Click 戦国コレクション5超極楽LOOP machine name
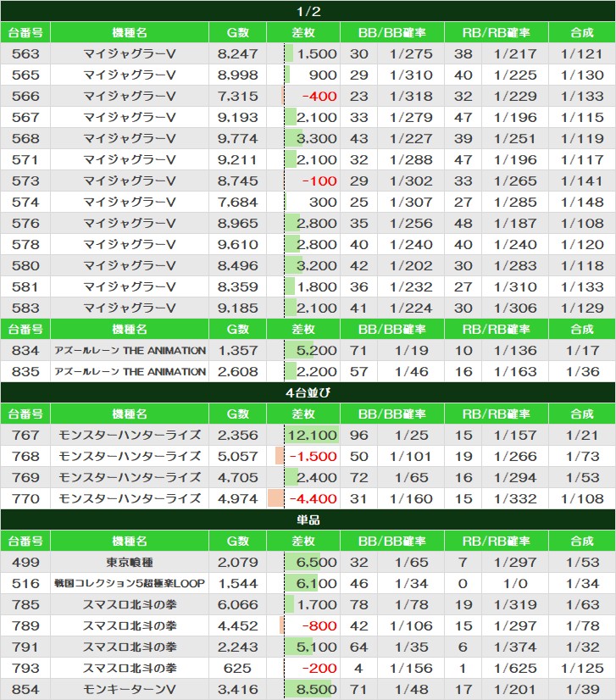The height and width of the screenshot is (700, 616). click(x=130, y=584)
